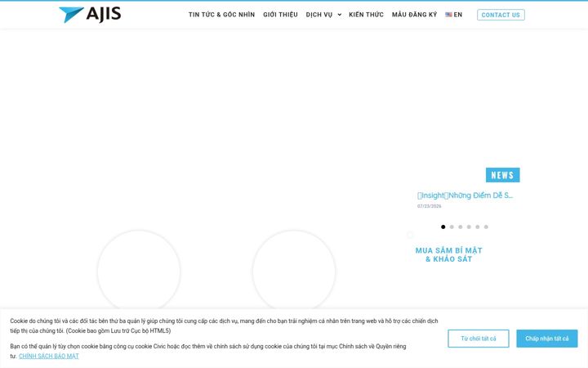Click the US flag icon
This screenshot has width=588, height=368.
[448, 15]
